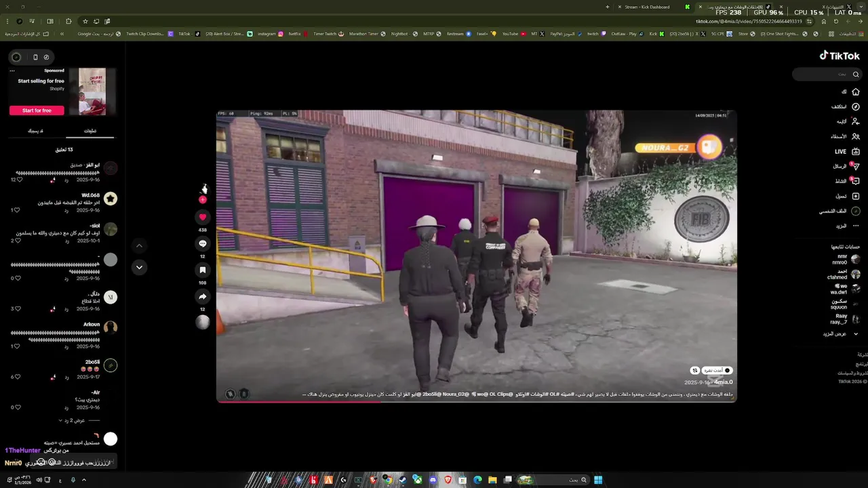Open the Explore compass icon in sidebar
Screen dimensions: 868x488
(856, 106)
